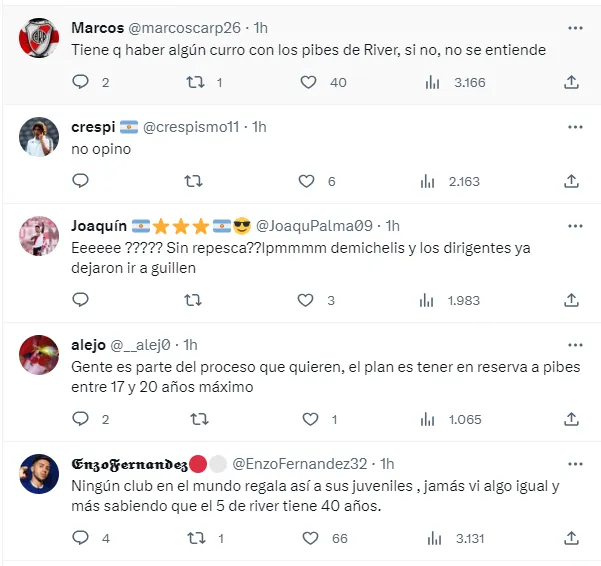Image resolution: width=601 pixels, height=566 pixels.
Task: Like crespi's 'no opino' tweet
Action: (309, 181)
